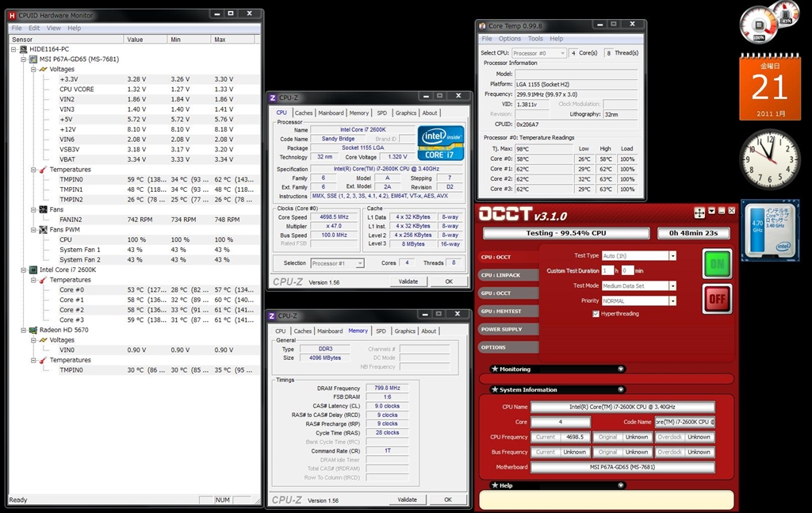This screenshot has width=812, height=513.
Task: Open the orange calendar desktop gadget
Action: point(769,88)
